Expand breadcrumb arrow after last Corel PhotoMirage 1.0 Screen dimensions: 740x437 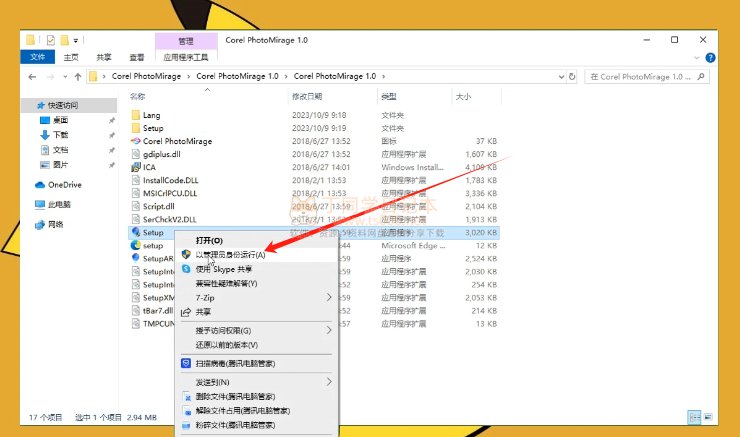384,76
